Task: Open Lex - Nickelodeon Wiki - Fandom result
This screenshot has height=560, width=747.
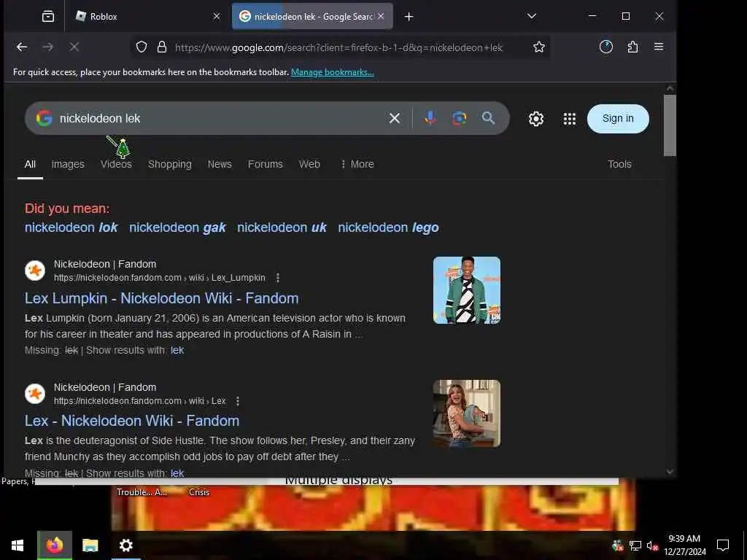Action: coord(132,421)
